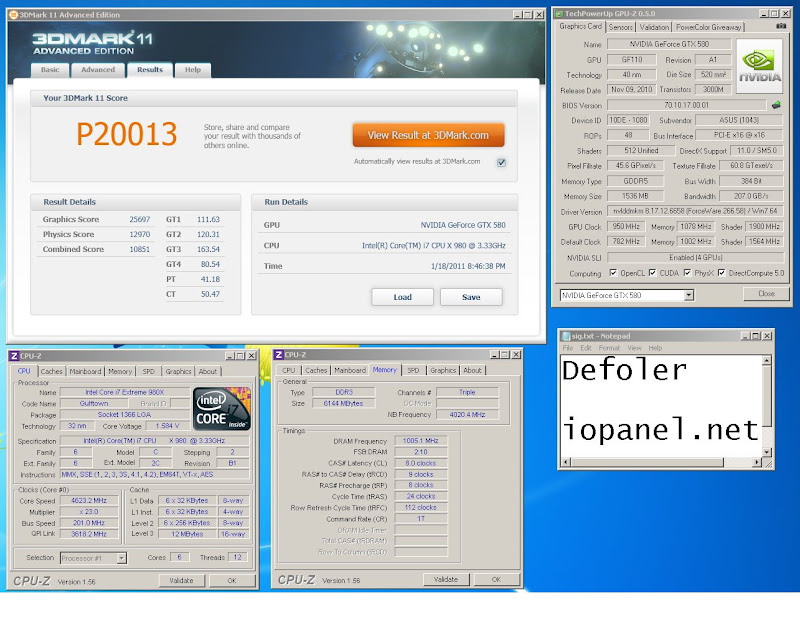This screenshot has height=618, width=800.
Task: Click the Load button in Run Details
Action: 402,297
